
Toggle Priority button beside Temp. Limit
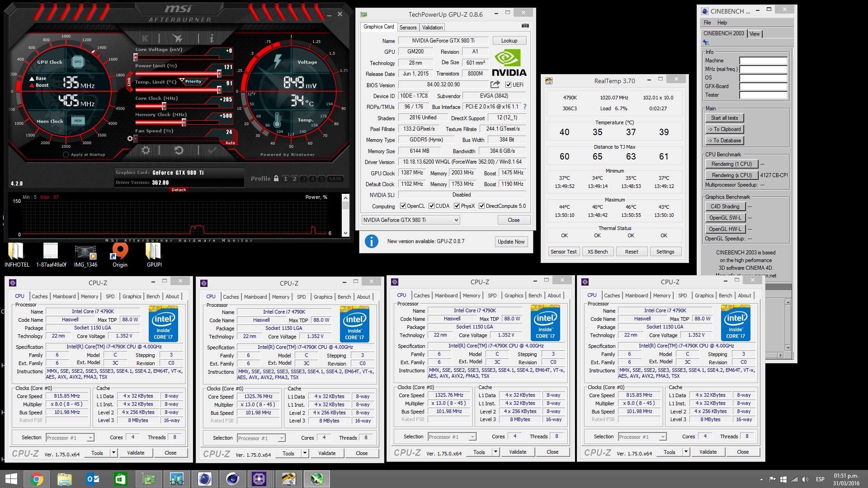click(x=193, y=82)
